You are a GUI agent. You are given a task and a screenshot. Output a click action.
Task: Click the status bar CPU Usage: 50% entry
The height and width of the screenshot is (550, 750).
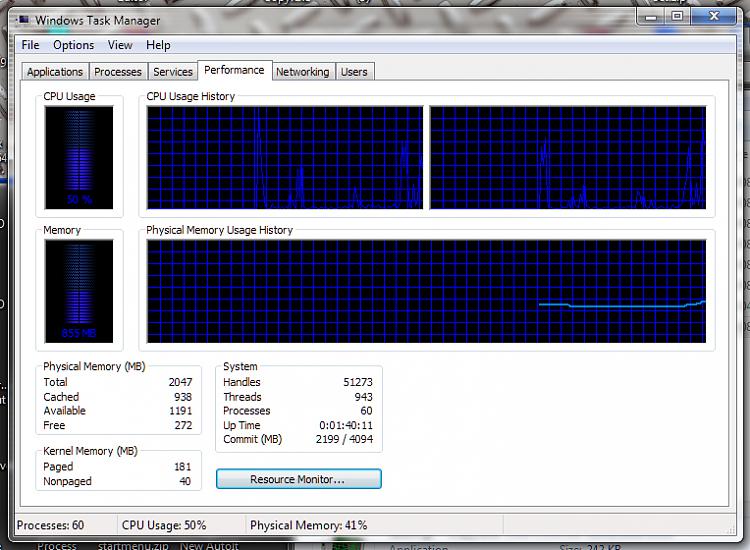(164, 525)
